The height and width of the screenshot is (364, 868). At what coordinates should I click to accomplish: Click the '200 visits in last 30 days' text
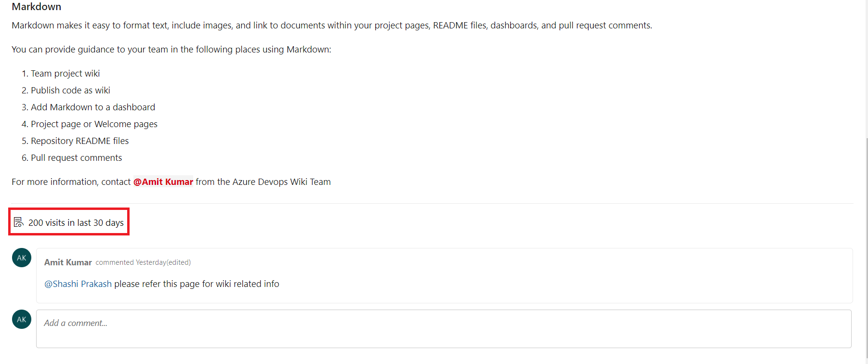76,222
